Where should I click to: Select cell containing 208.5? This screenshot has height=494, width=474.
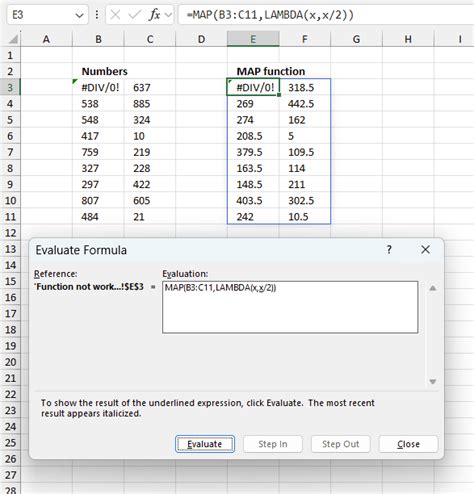pos(253,136)
